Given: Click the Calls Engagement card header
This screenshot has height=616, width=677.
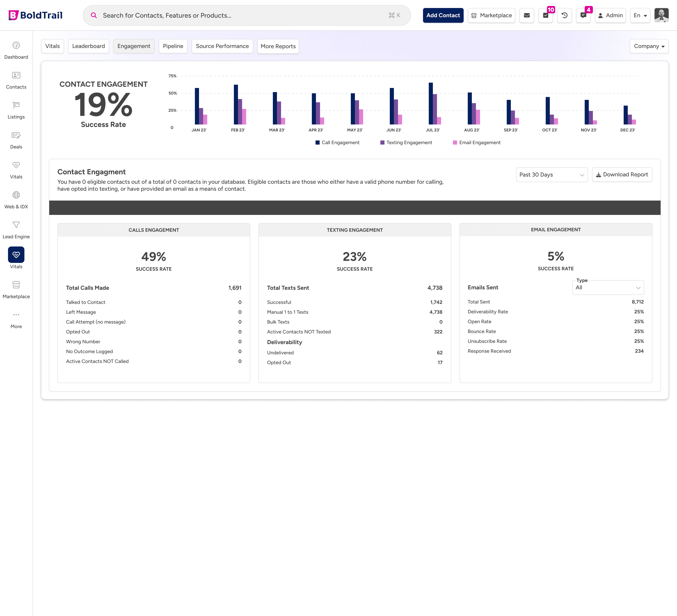Looking at the screenshot, I should [154, 230].
